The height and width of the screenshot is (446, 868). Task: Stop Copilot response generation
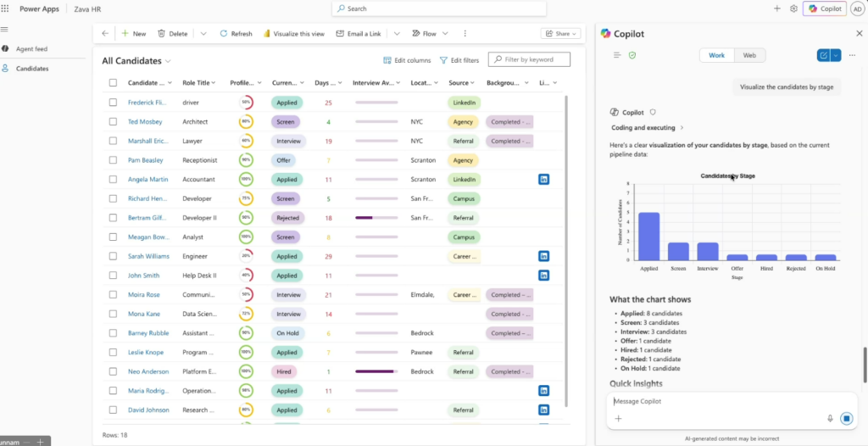846,418
